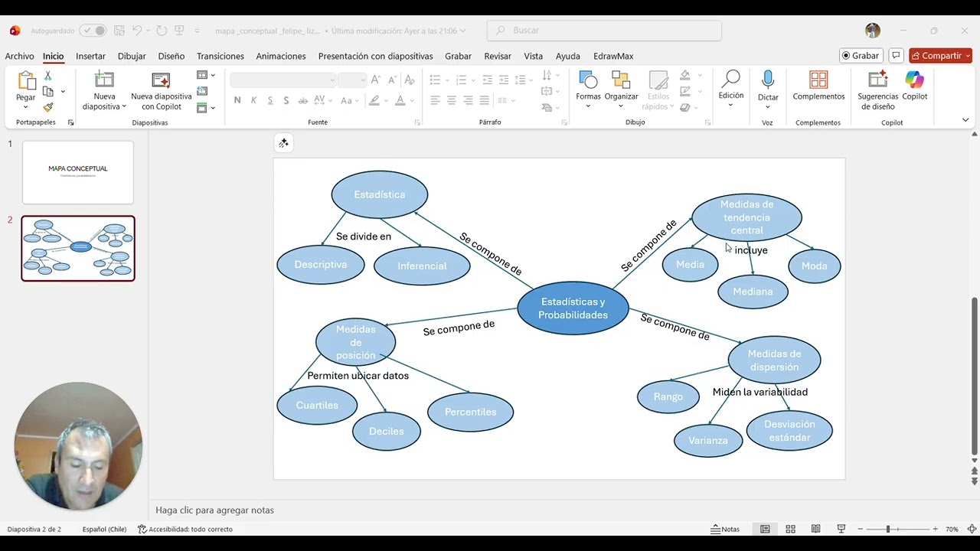Select the Format Painter brush icon
The height and width of the screenshot is (551, 980).
(47, 107)
